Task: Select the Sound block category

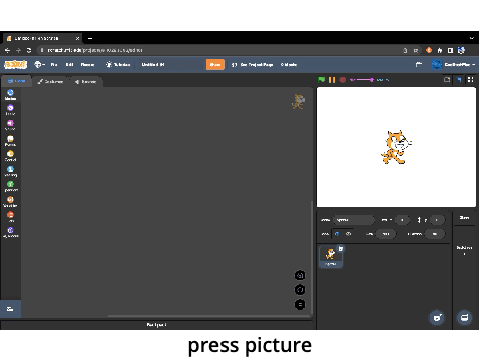Action: (10, 125)
